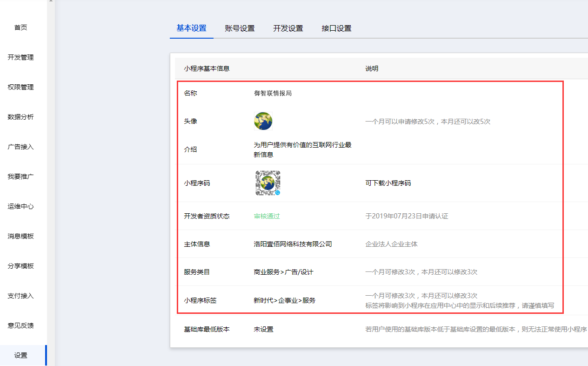
Task: Open 我要推广 from the sidebar
Action: tap(20, 176)
